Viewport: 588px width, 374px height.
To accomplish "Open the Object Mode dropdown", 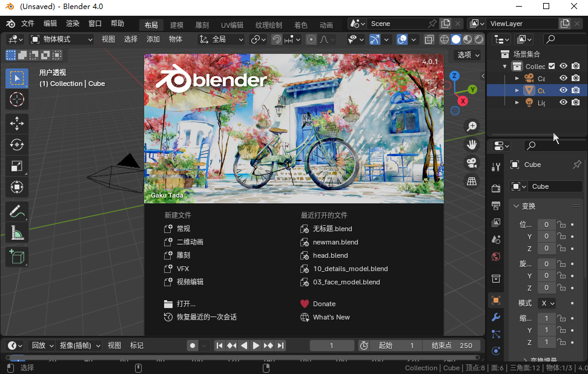I will pos(62,39).
